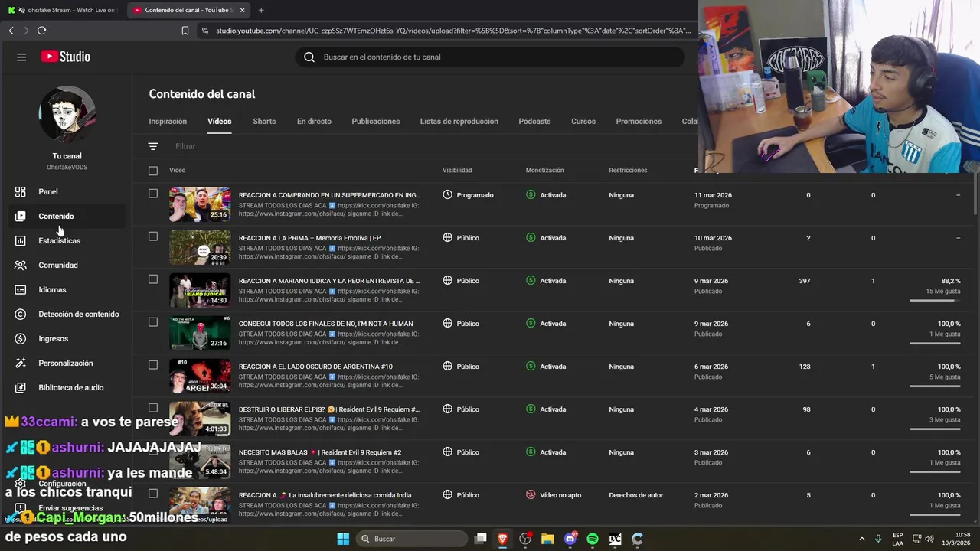The height and width of the screenshot is (551, 980).
Task: Open a new browser tab with plus icon
Action: tap(261, 10)
